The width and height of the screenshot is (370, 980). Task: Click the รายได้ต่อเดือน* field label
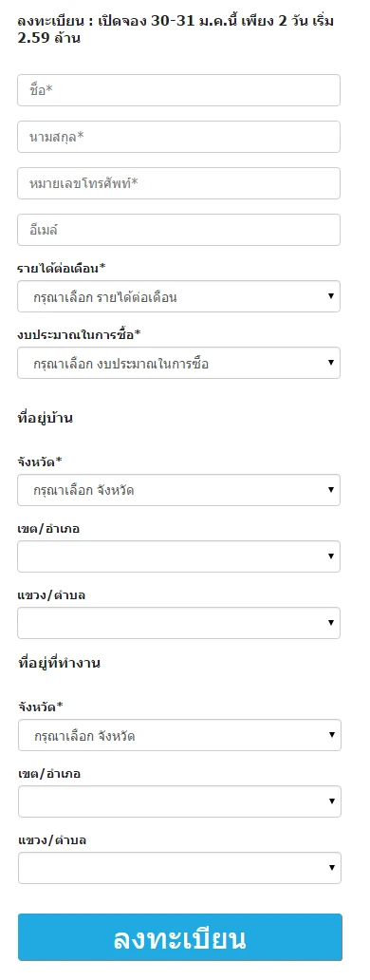click(x=61, y=268)
